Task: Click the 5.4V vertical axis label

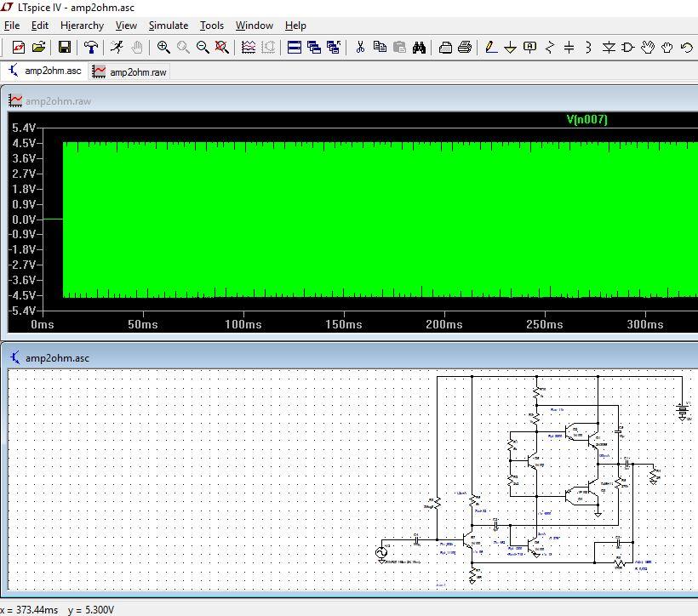Action: pos(24,128)
